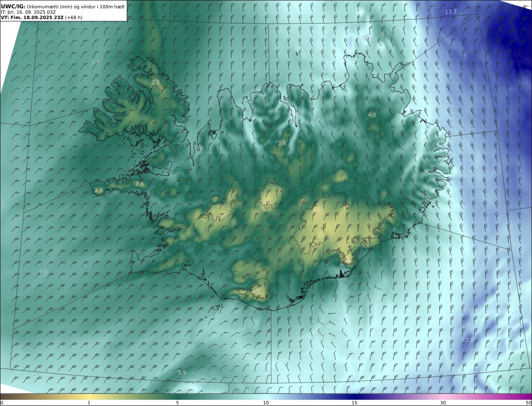The image size is (532, 406).
Task: Click the colorbar tick label 0
Action: coord(2,403)
